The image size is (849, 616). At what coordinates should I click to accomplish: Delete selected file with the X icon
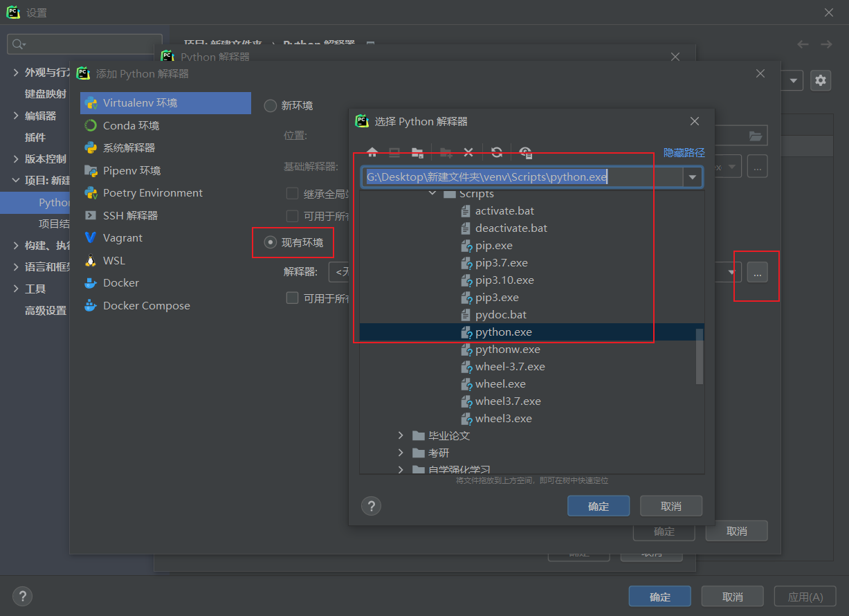(x=469, y=152)
